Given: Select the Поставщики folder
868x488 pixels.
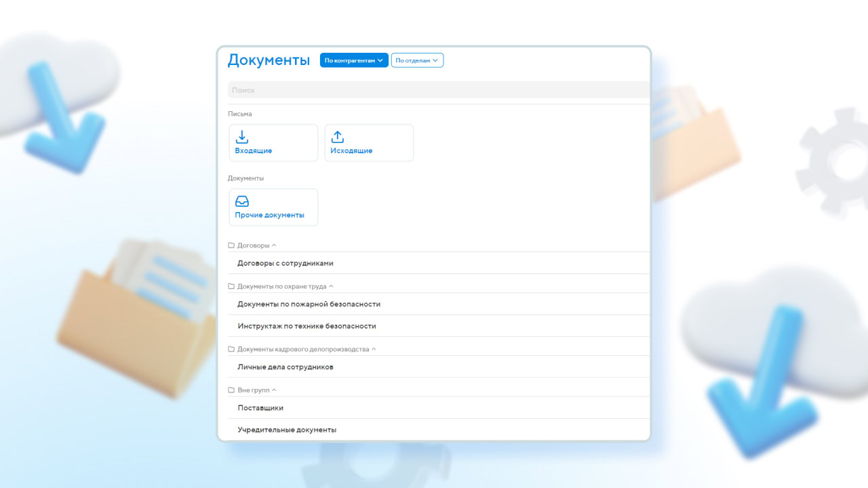Looking at the screenshot, I should (260, 407).
